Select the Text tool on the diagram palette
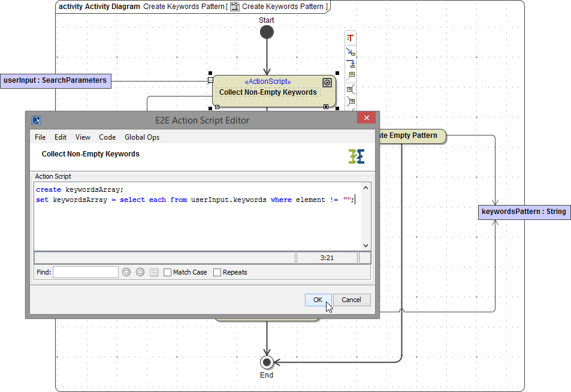This screenshot has width=571, height=392. (350, 38)
